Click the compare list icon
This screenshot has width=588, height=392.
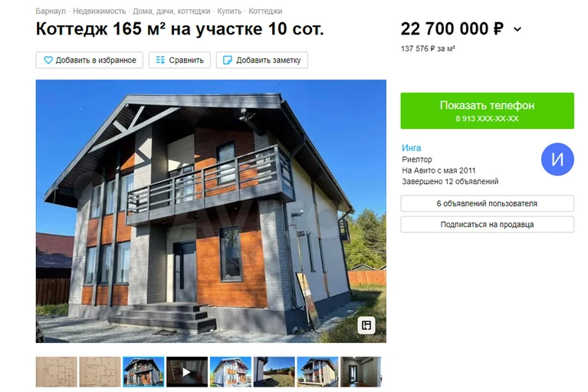click(x=160, y=60)
